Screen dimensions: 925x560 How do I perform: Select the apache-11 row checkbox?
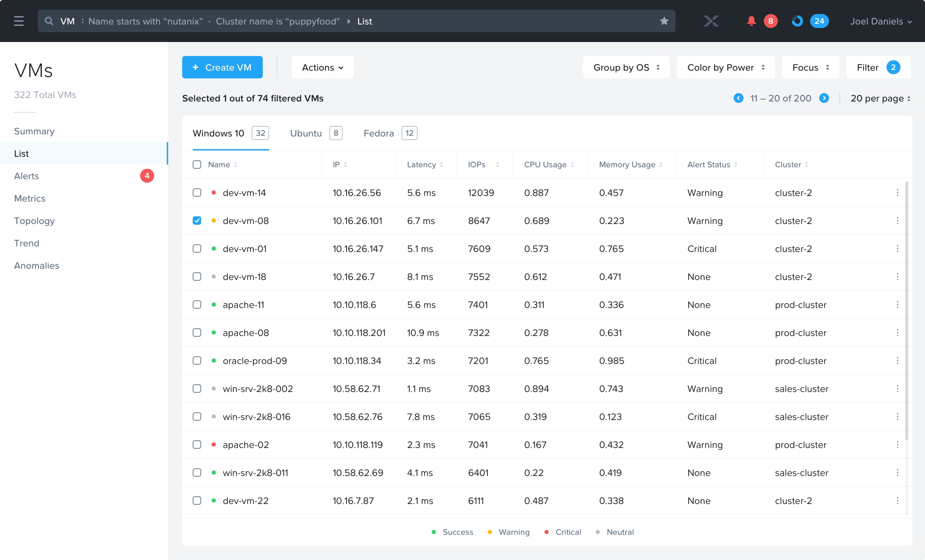[197, 304]
